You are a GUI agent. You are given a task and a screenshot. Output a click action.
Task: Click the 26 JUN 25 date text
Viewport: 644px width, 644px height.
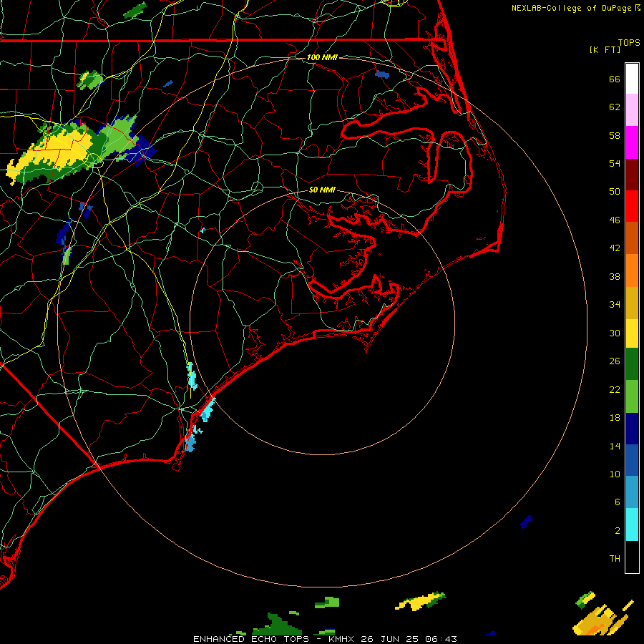(390, 639)
